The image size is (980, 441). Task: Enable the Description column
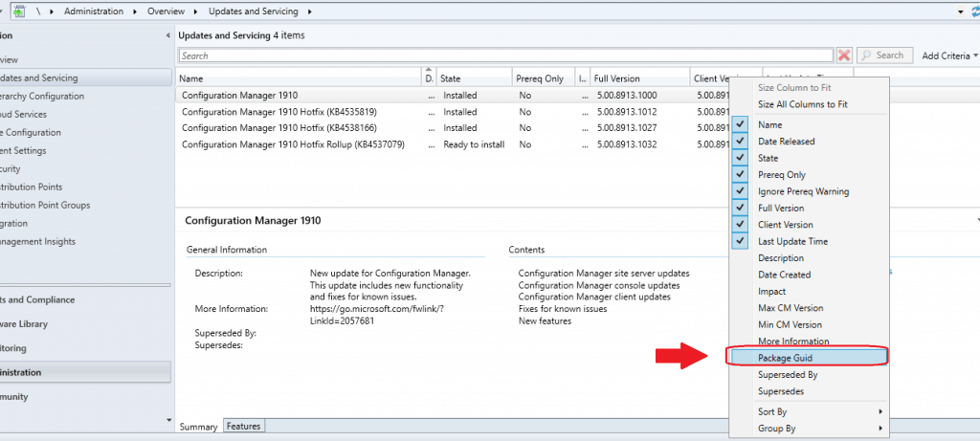point(810,258)
